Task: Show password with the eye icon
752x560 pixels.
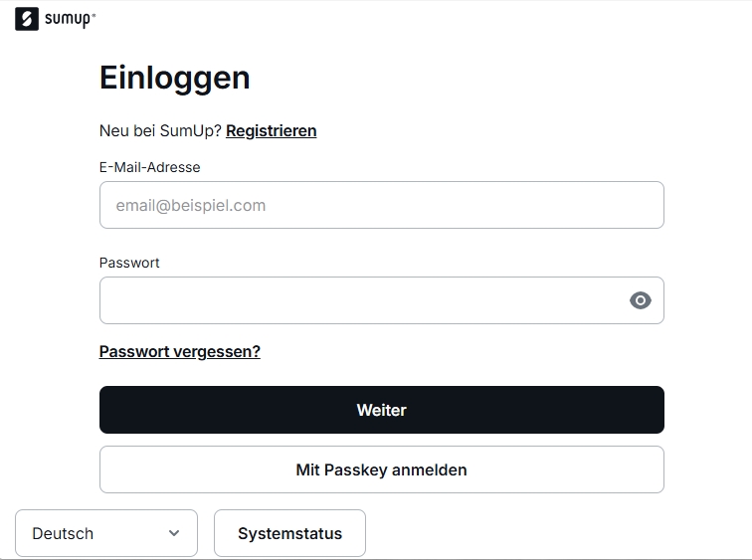Action: (x=641, y=300)
